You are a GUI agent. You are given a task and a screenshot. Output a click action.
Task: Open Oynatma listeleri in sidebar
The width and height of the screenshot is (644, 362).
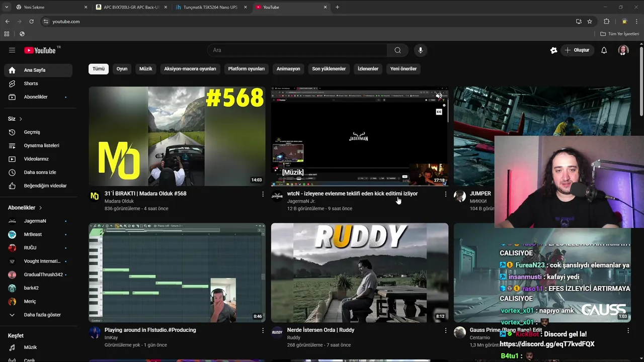click(38, 146)
